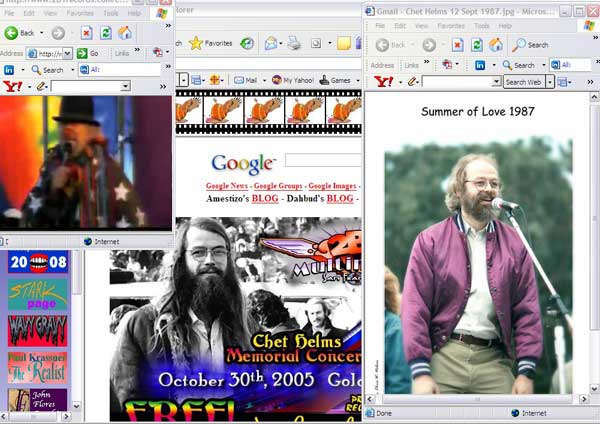Open View menu in left window
Image resolution: width=600 pixels, height=424 pixels.
[50, 13]
